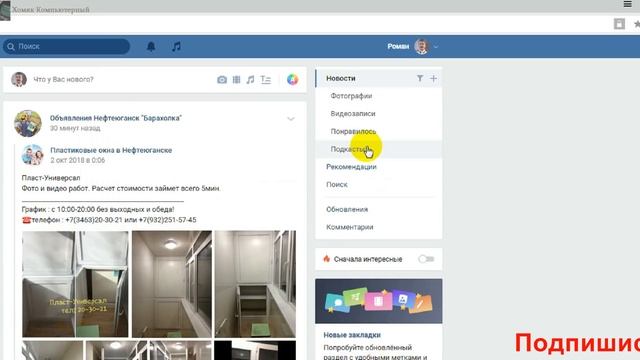Open the browser hamburger menu
Viewport: 640px width, 360px height.
[628, 4]
